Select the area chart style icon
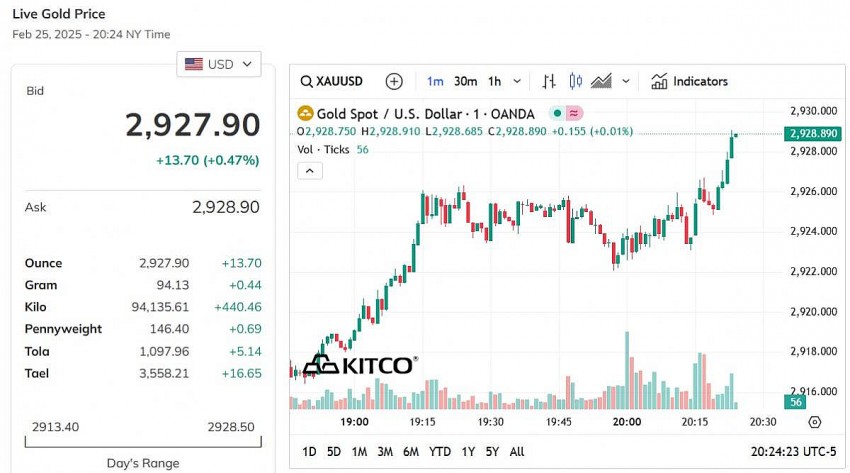 [x=601, y=81]
